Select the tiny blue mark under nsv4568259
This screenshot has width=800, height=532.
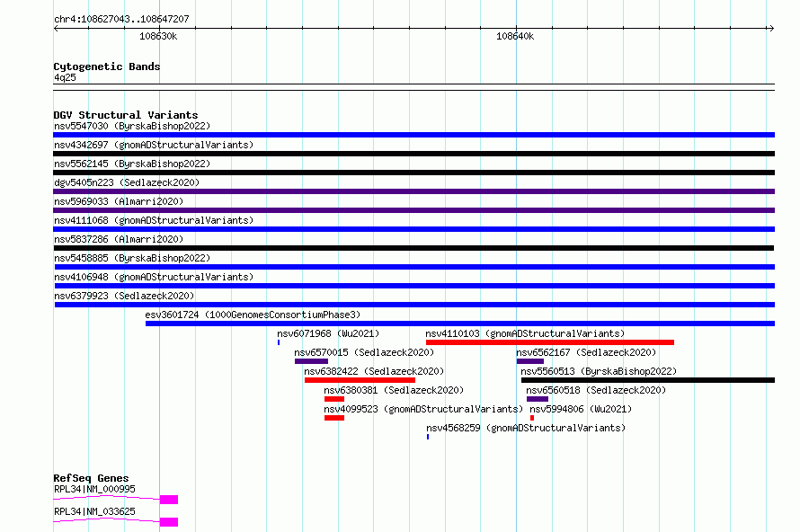428,437
